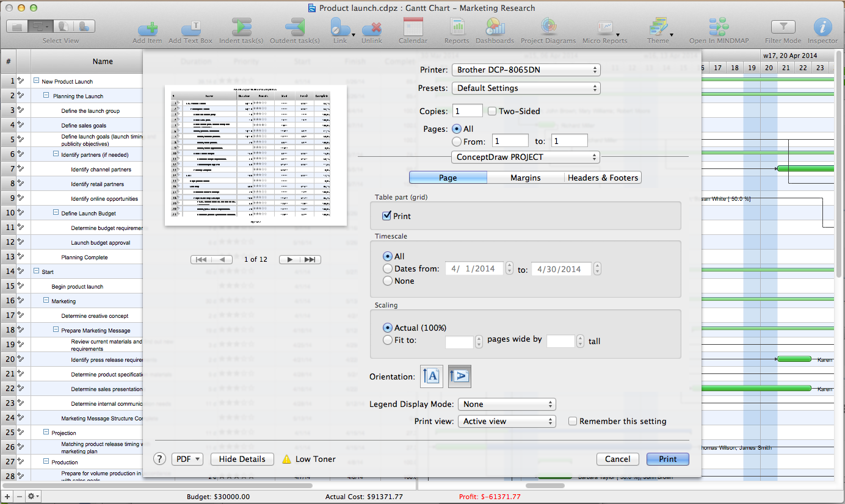The height and width of the screenshot is (504, 845).
Task: Uncheck Print under Table part (grid)
Action: (x=386, y=216)
